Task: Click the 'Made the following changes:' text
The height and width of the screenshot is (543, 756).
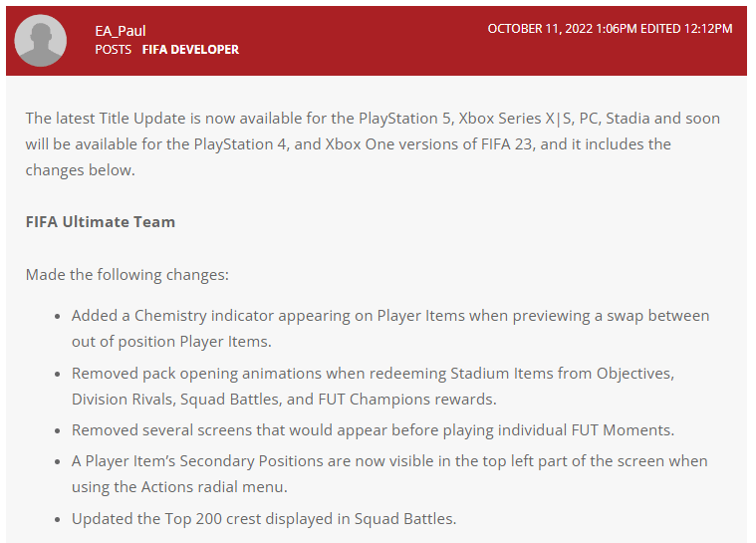Action: click(127, 275)
